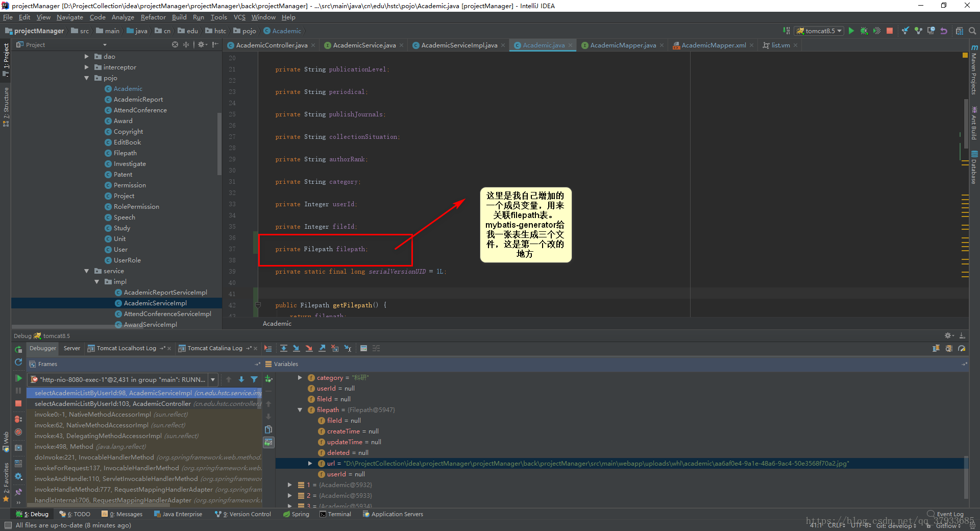The width and height of the screenshot is (980, 531).
Task: Collapse the filepath variable node
Action: coord(300,410)
